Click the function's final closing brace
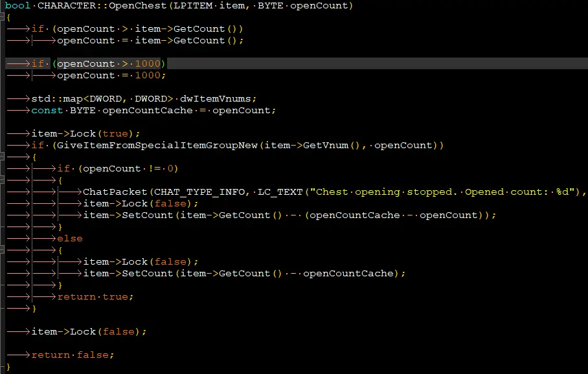 8,366
